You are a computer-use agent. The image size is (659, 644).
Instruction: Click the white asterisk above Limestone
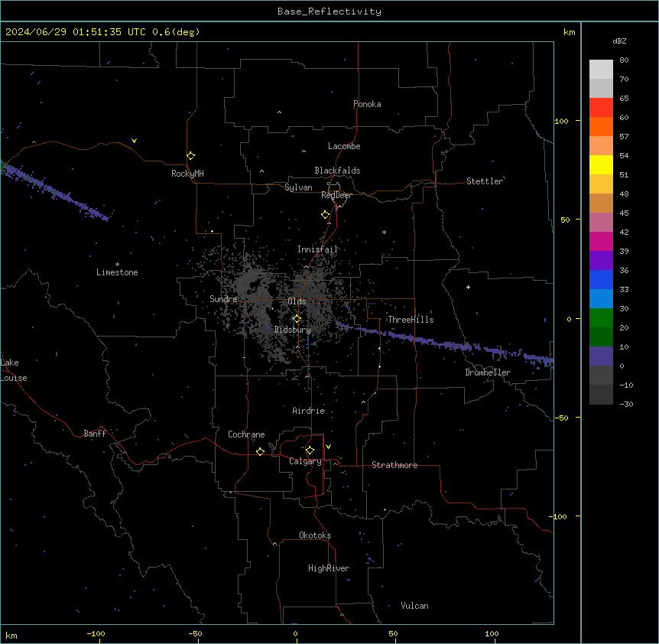117,265
